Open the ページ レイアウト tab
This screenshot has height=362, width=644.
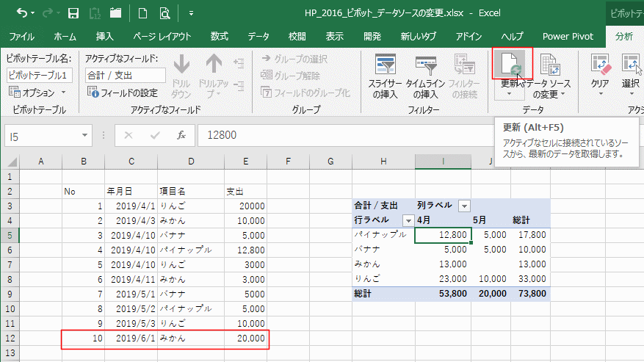(162, 37)
